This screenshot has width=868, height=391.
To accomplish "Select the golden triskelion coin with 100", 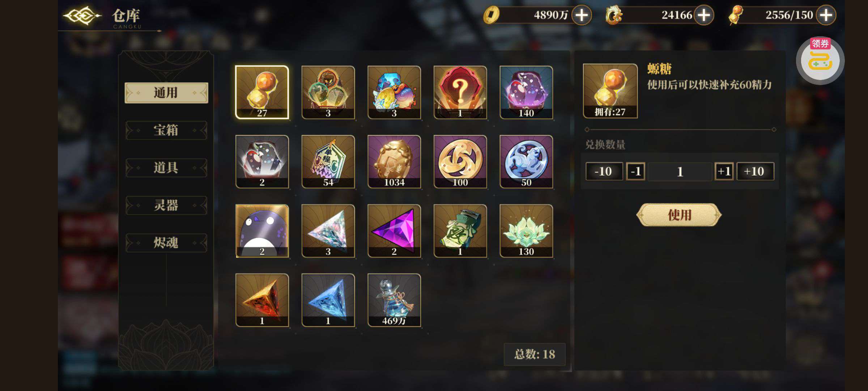I will [x=460, y=162].
